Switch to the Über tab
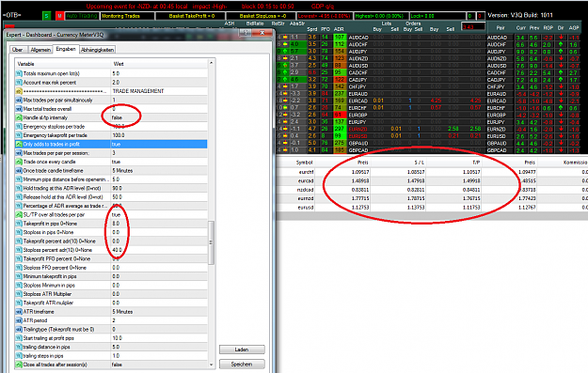This screenshot has width=588, height=373. pos(17,50)
